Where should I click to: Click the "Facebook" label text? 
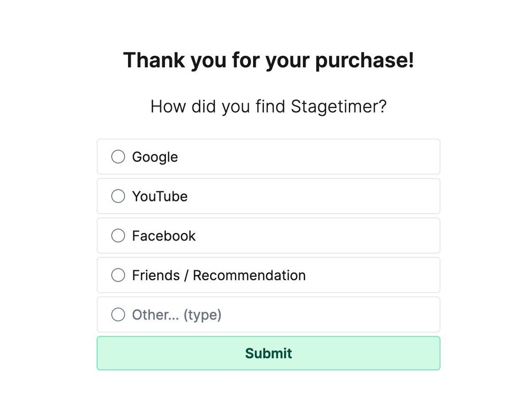click(x=164, y=236)
